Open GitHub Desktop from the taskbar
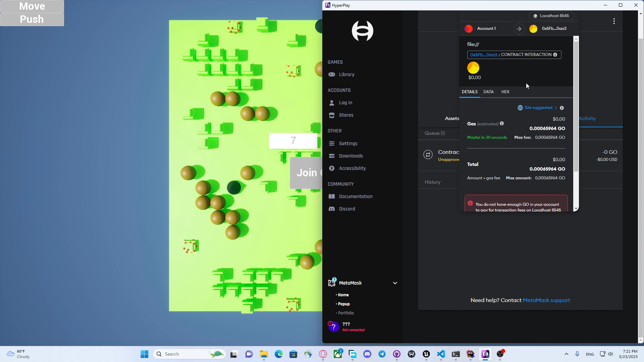This screenshot has height=362, width=644. pyautogui.click(x=397, y=354)
